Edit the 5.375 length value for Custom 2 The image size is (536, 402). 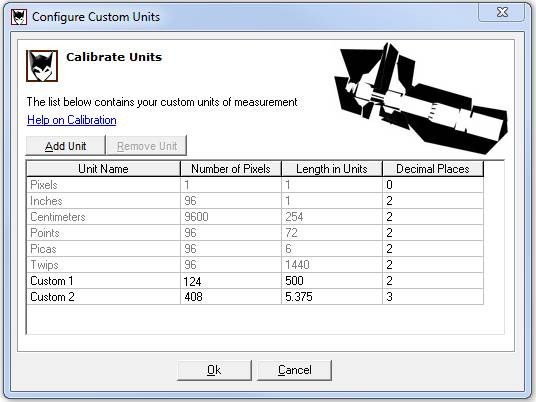point(332,297)
